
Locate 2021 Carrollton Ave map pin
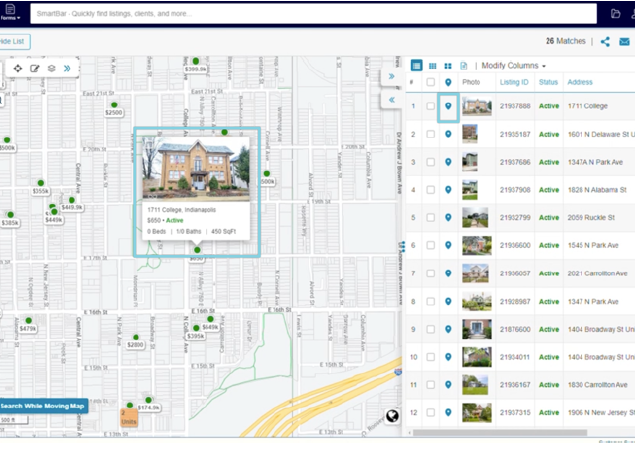click(x=448, y=273)
